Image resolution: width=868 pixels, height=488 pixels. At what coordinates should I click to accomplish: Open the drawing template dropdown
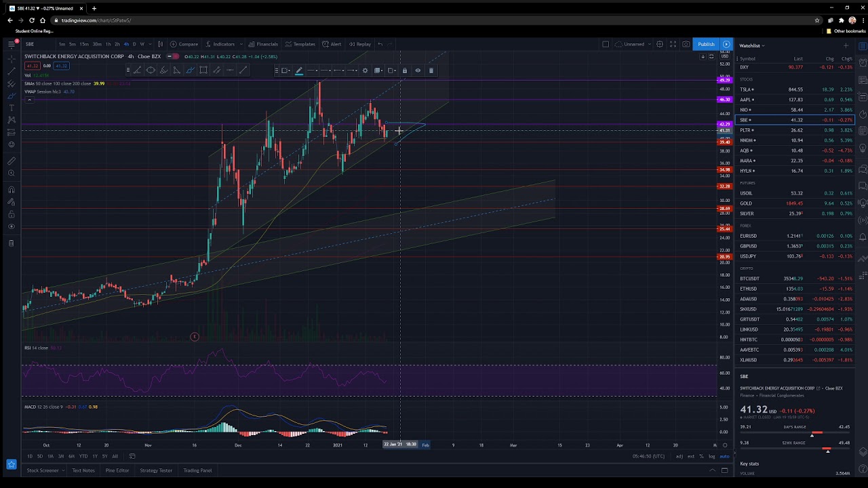285,70
